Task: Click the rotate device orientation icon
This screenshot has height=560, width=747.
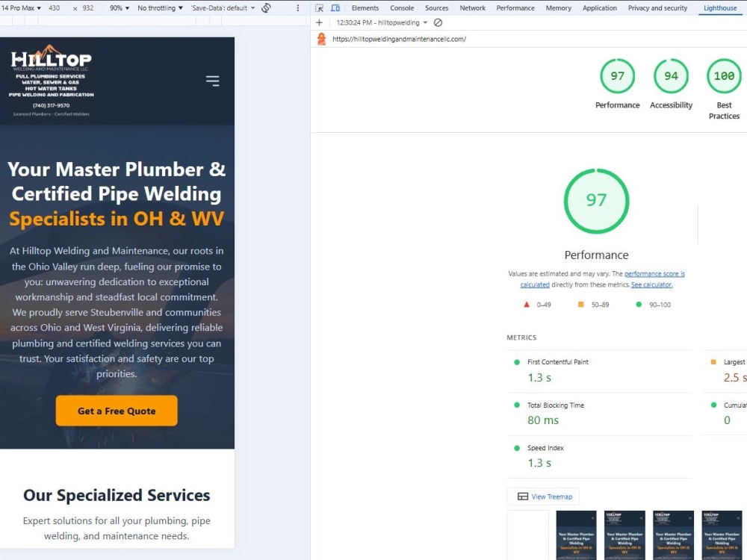Action: pyautogui.click(x=267, y=8)
